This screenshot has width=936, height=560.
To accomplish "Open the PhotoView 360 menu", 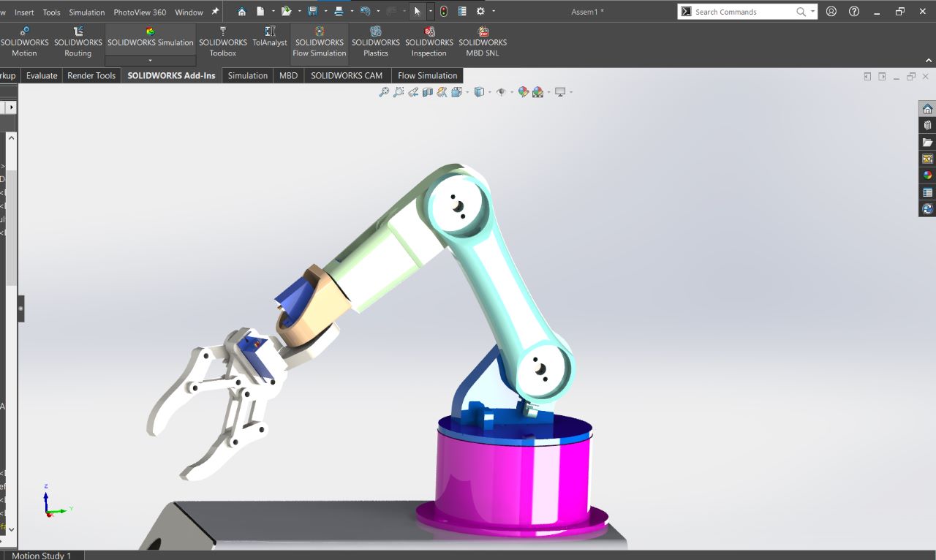I will tap(140, 12).
